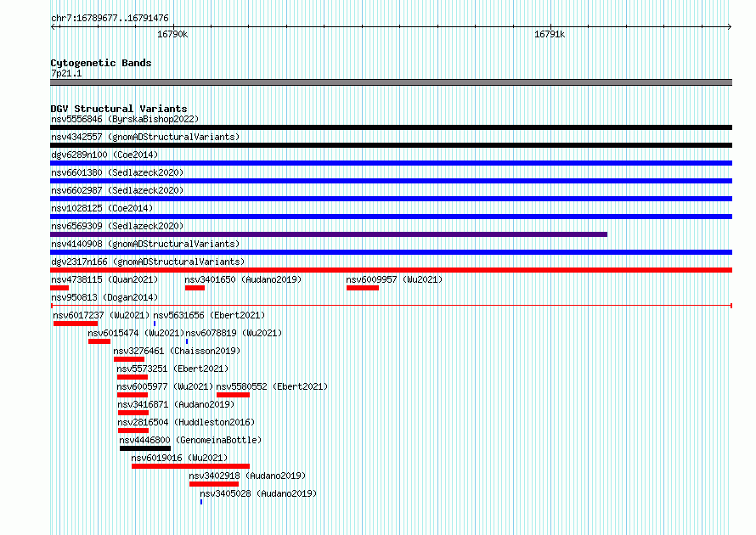Click nsv2816504 (Huddleston2016) label
Image resolution: width=756 pixels, height=535 pixels.
click(x=186, y=422)
